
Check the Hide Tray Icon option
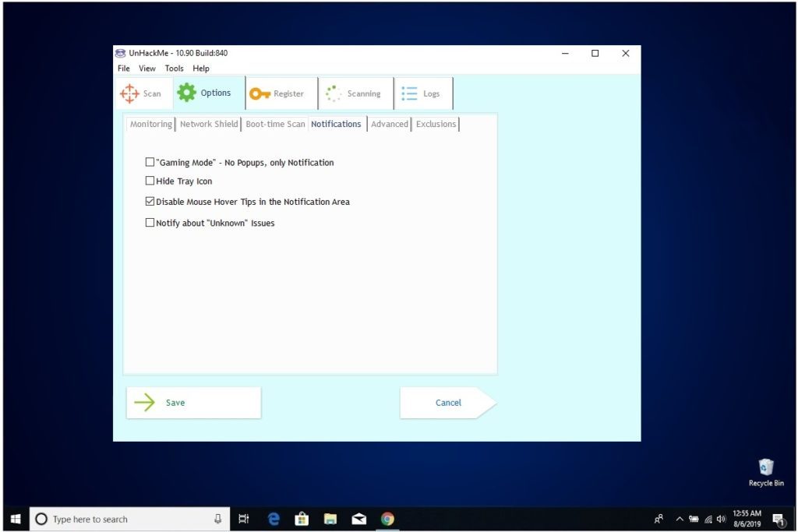pos(150,181)
